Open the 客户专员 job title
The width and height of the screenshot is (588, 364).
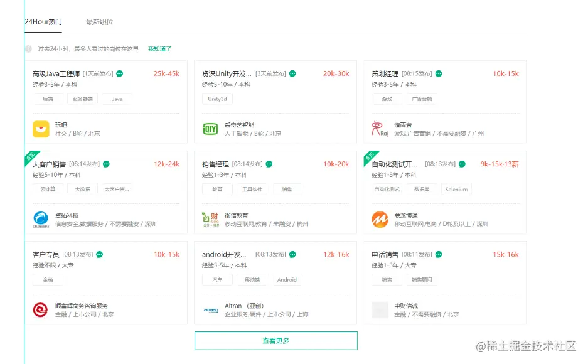[x=46, y=254]
